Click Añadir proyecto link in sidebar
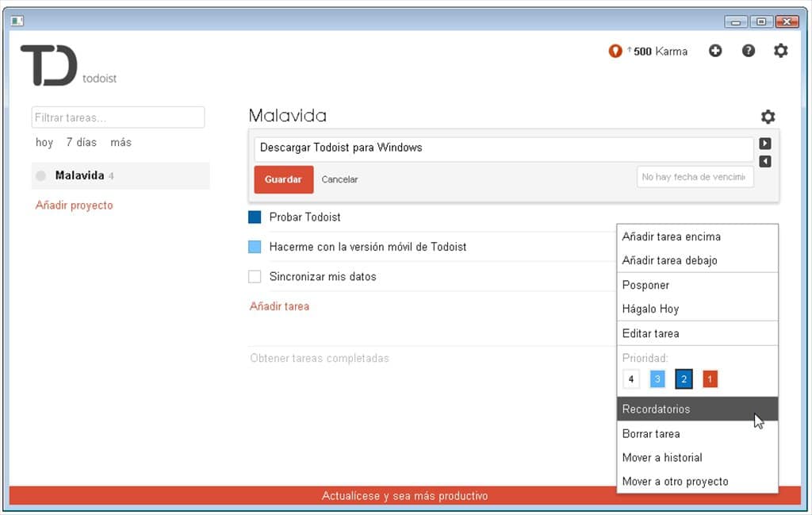812x515 pixels. pyautogui.click(x=74, y=206)
